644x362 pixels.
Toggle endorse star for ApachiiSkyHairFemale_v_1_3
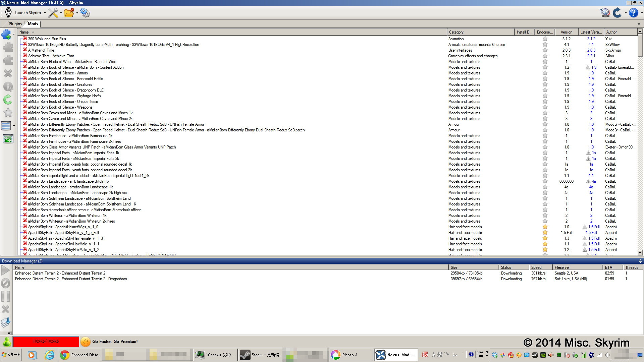pyautogui.click(x=545, y=238)
